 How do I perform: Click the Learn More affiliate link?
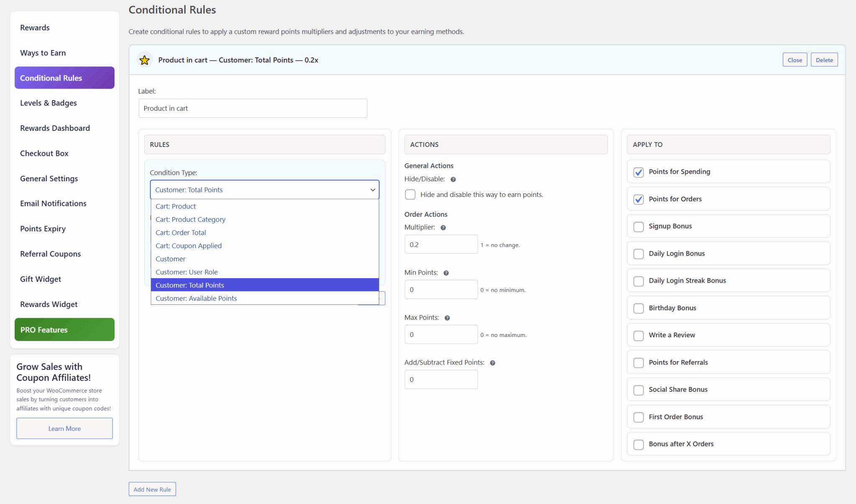[x=64, y=428]
